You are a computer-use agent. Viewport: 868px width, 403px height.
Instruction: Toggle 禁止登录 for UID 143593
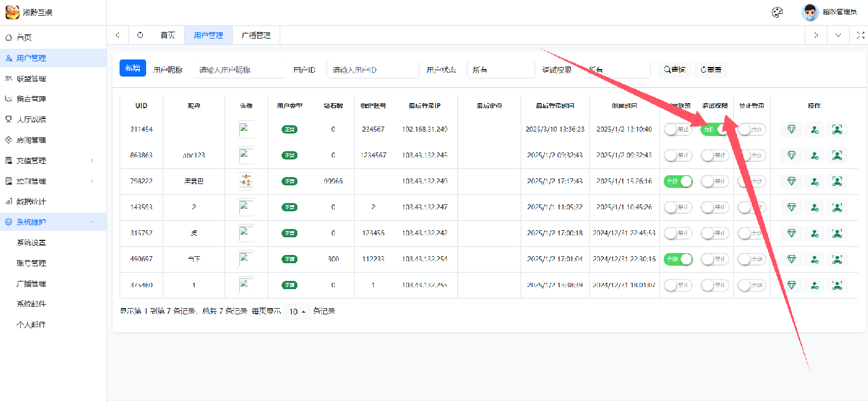[x=752, y=207]
